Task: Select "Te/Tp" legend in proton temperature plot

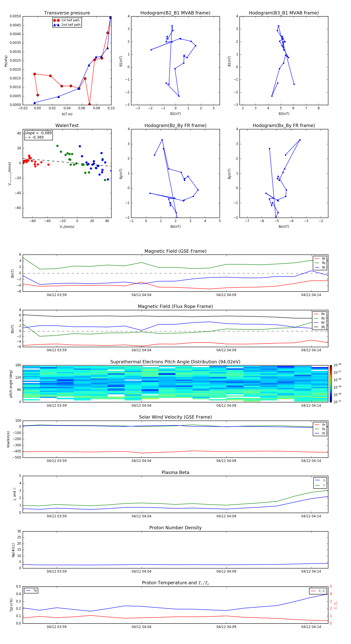Action: [x=318, y=591]
